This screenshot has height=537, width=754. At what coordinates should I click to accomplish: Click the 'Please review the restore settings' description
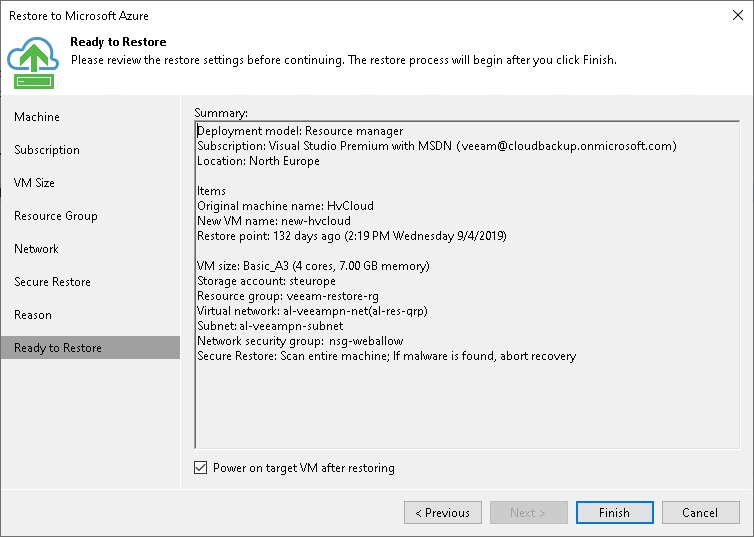click(x=343, y=60)
